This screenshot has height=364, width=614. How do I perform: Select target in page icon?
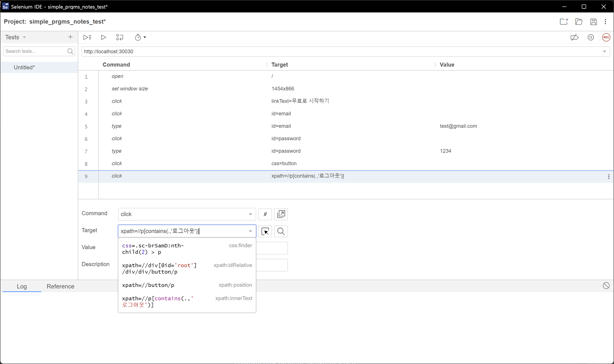[265, 231]
